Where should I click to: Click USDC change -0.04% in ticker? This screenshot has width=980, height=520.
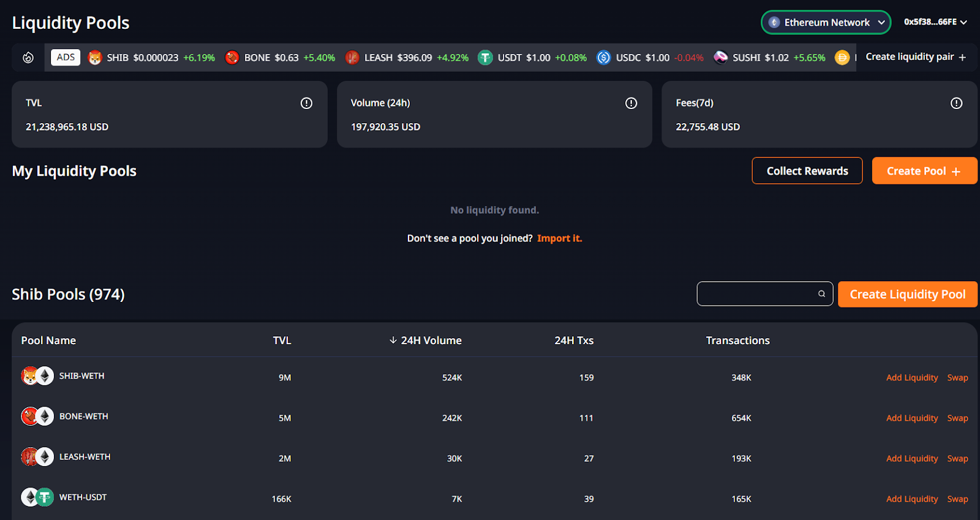click(x=689, y=58)
